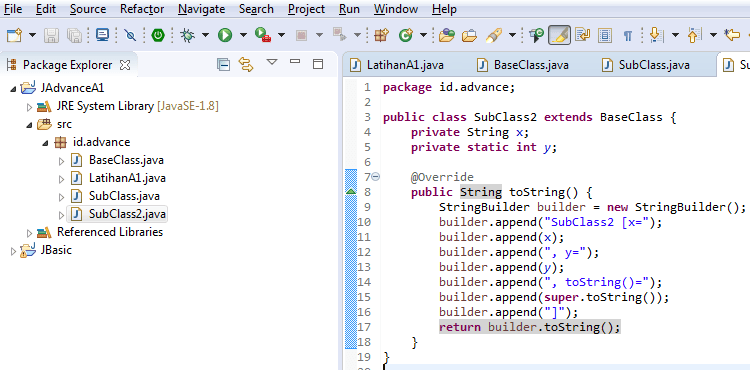Screen dimensions: 750x370
Task: Open the Refactor menu
Action: [142, 9]
